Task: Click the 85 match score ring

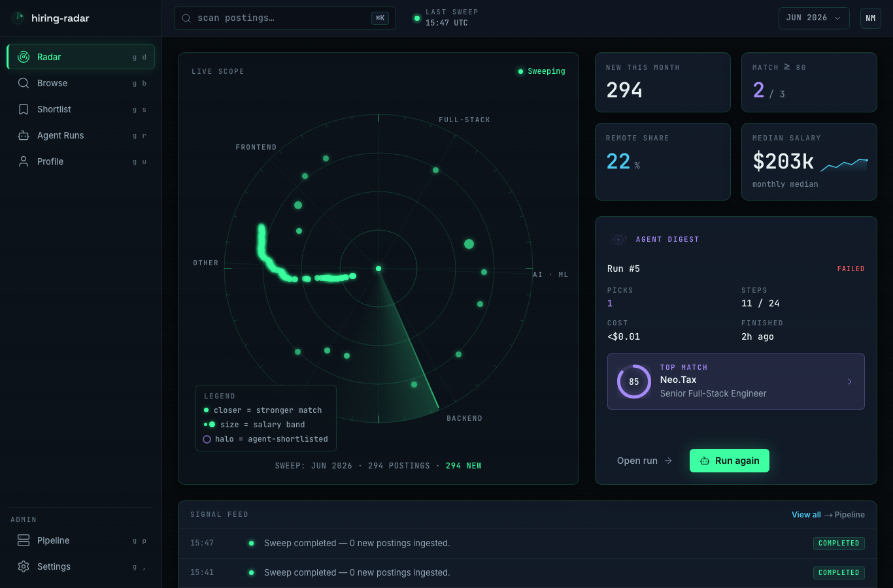Action: pos(634,382)
